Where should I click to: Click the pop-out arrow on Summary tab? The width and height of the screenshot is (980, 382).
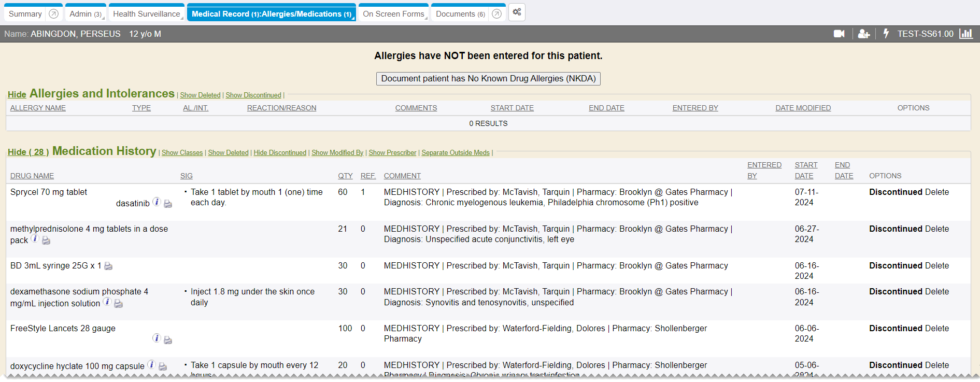(x=53, y=14)
